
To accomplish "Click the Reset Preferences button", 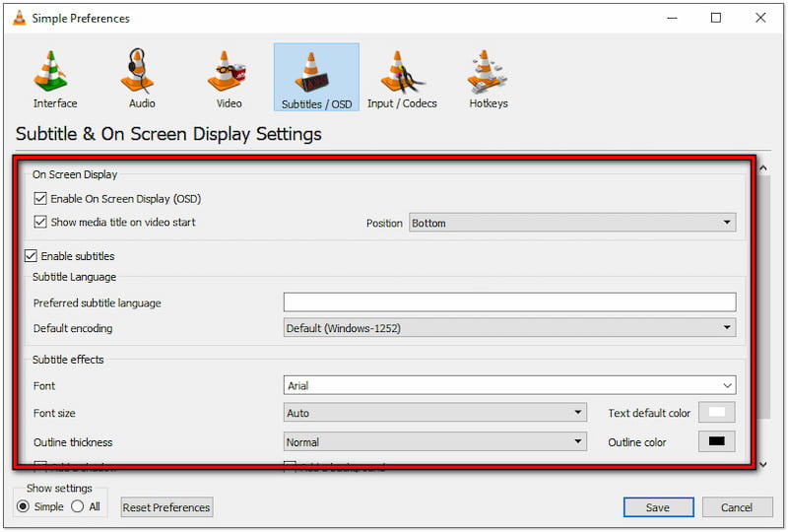I will click(x=166, y=507).
